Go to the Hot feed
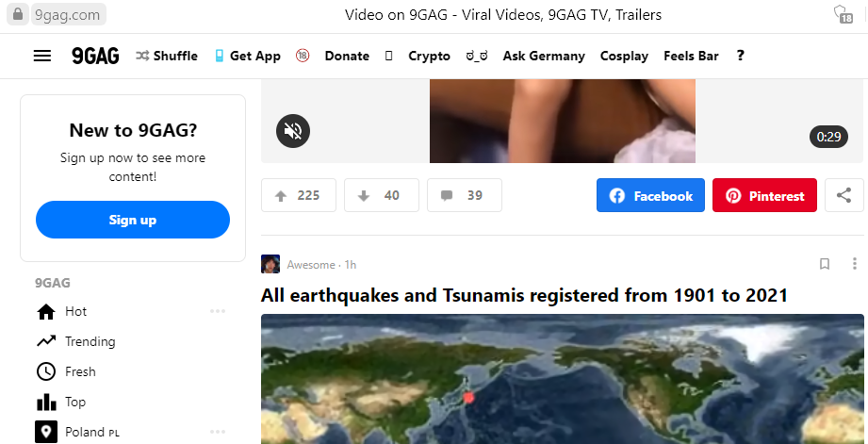 75,312
